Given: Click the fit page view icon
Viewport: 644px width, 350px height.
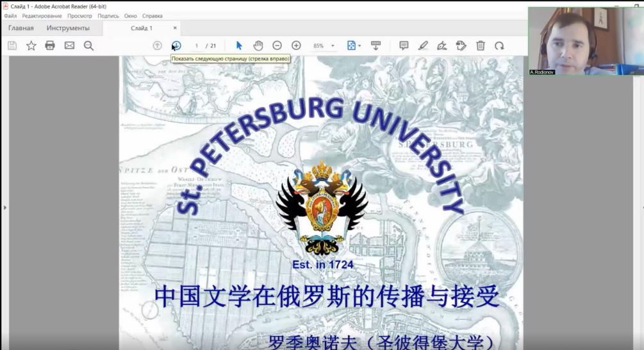Looking at the screenshot, I should (351, 46).
